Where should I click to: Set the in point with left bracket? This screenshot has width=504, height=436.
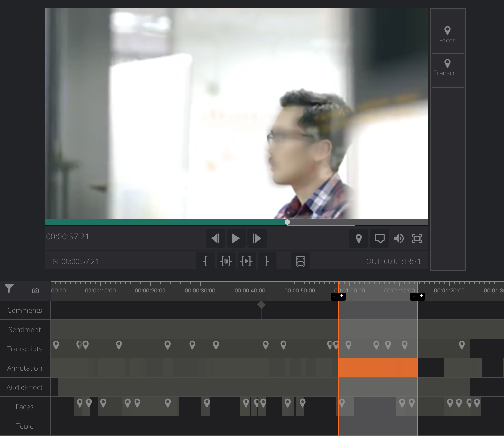pyautogui.click(x=206, y=261)
